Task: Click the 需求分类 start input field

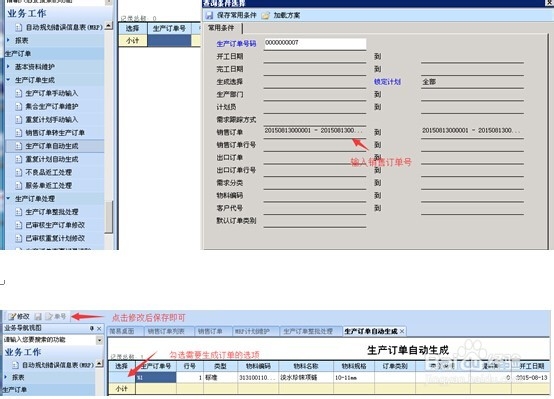Action: [x=315, y=183]
